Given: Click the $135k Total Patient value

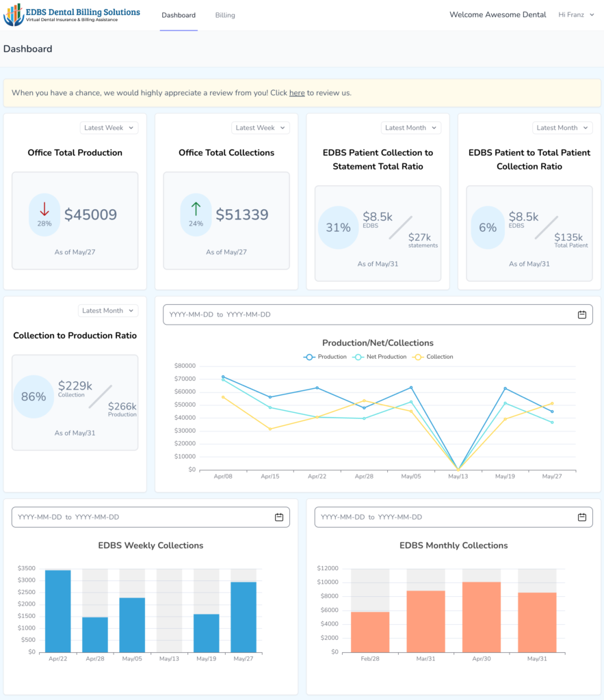Looking at the screenshot, I should [568, 237].
